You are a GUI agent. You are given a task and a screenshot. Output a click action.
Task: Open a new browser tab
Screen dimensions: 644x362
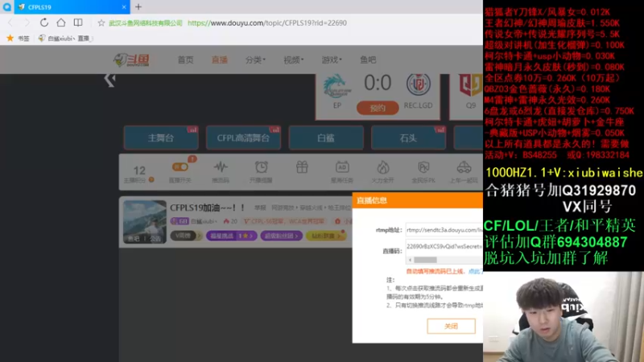[x=138, y=7]
